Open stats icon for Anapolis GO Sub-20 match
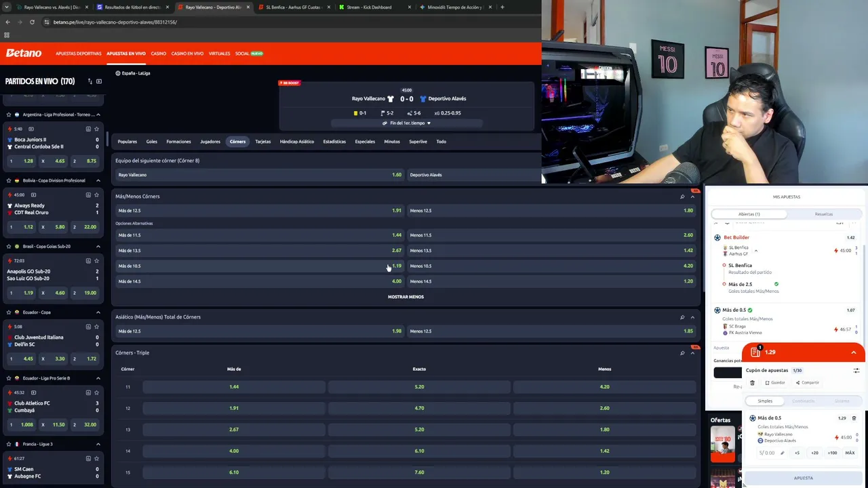Image resolution: width=868 pixels, height=488 pixels. coord(88,260)
